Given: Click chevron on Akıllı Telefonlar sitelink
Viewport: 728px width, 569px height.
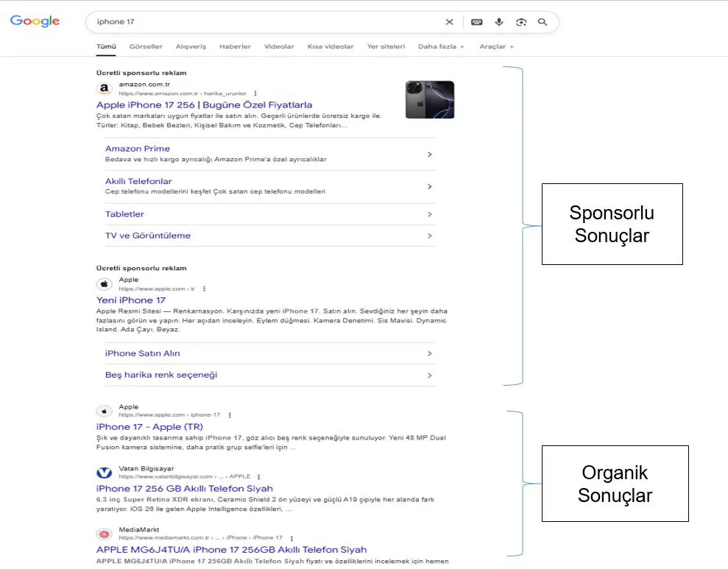Looking at the screenshot, I should (x=429, y=186).
